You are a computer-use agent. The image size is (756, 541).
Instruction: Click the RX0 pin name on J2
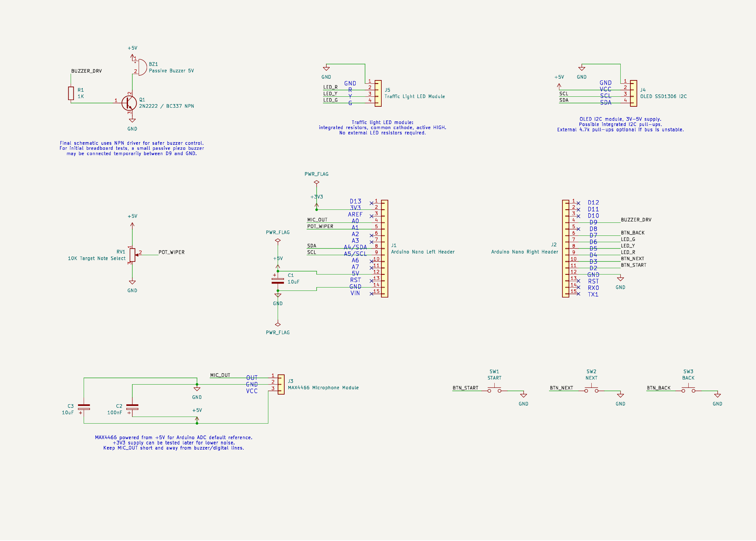[x=593, y=288]
